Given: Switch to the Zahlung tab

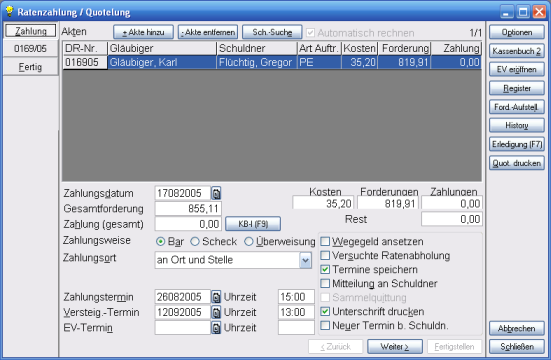Looking at the screenshot, I should (31, 31).
